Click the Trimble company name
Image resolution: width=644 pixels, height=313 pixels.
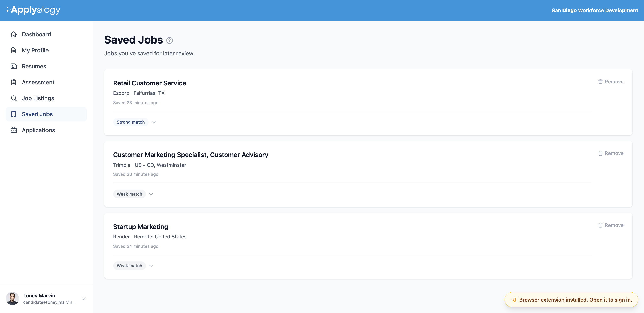coord(122,165)
